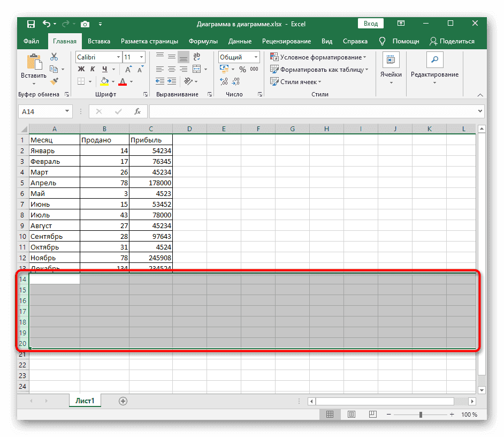Viewport: 504px width, 437px height.
Task: Click the Save icon in quick access toolbar
Action: 30,24
